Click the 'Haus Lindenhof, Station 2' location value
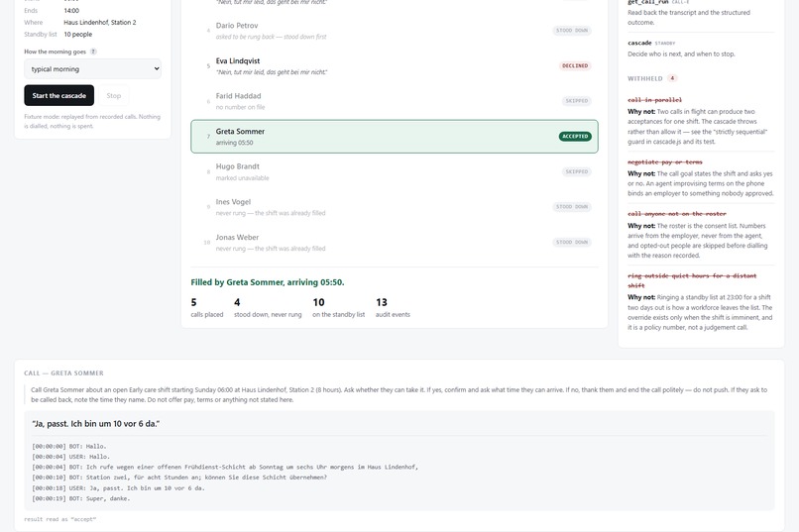 pos(100,23)
